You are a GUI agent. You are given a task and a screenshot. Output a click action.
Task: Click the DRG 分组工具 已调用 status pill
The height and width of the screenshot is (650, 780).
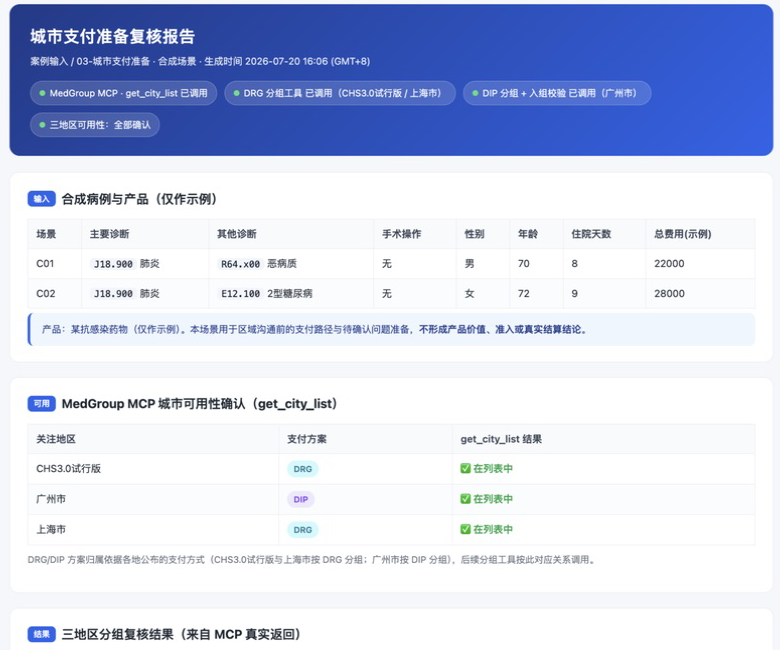[x=340, y=93]
